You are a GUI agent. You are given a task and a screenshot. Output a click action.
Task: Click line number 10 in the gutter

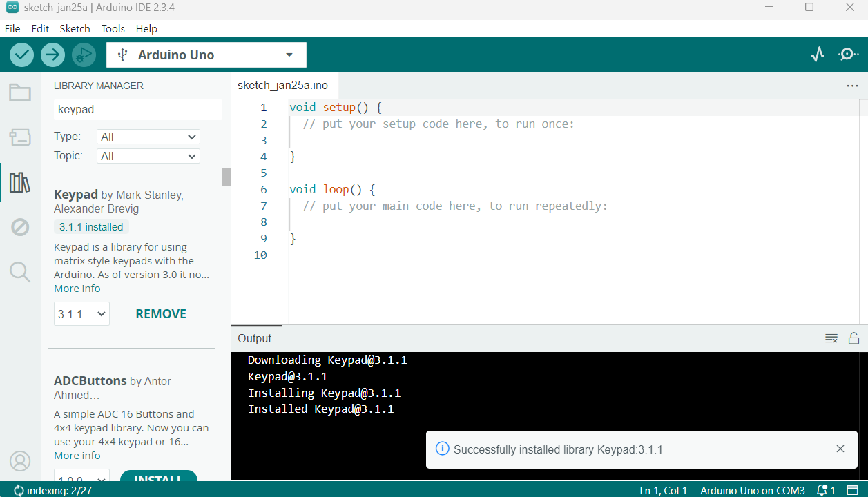[260, 255]
